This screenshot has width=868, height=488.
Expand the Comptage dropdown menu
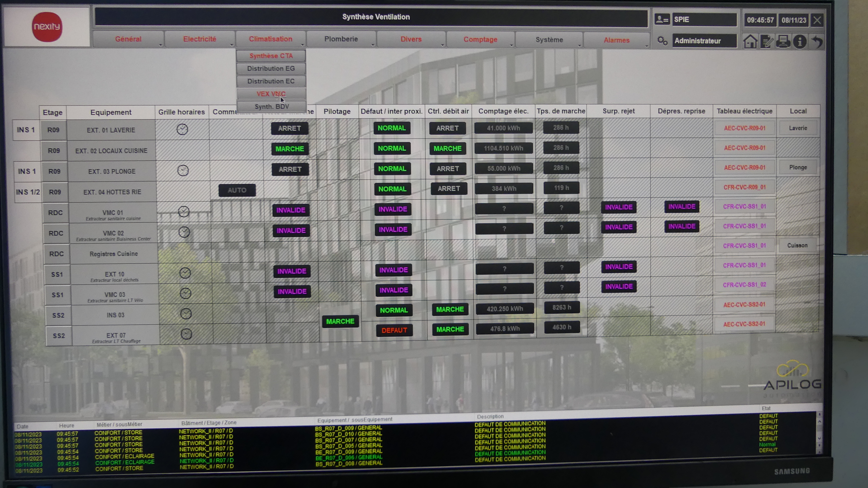pyautogui.click(x=480, y=40)
